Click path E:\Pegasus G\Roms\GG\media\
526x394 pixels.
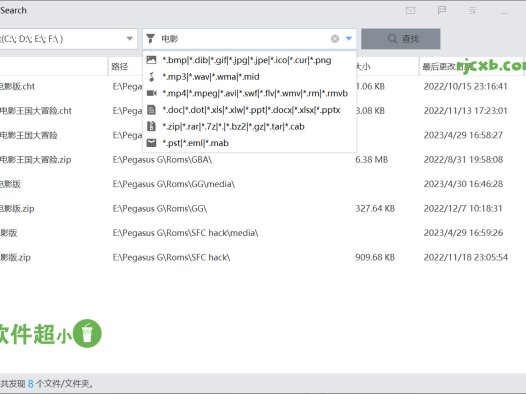(174, 184)
